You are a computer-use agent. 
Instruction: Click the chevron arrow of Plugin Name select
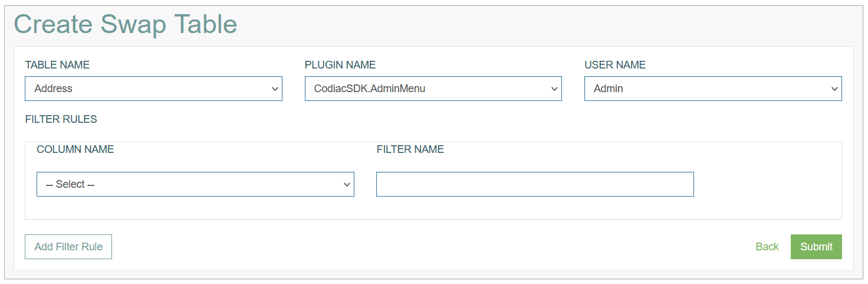pyautogui.click(x=554, y=89)
